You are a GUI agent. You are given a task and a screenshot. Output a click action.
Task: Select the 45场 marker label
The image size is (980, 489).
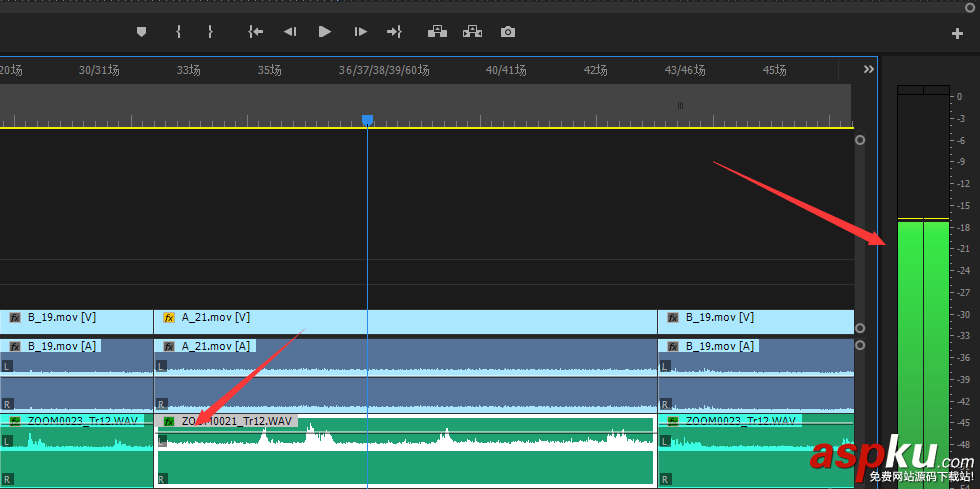(x=774, y=71)
